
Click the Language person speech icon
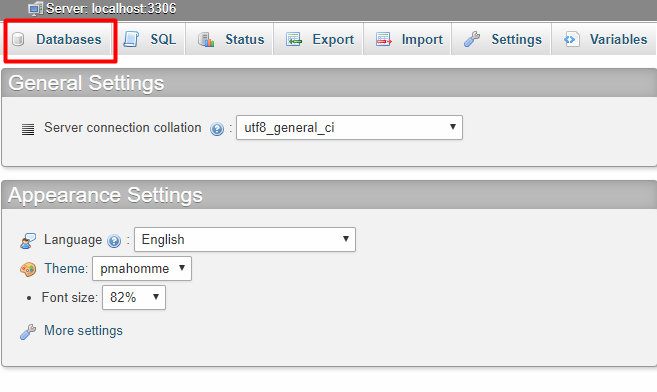coord(28,241)
